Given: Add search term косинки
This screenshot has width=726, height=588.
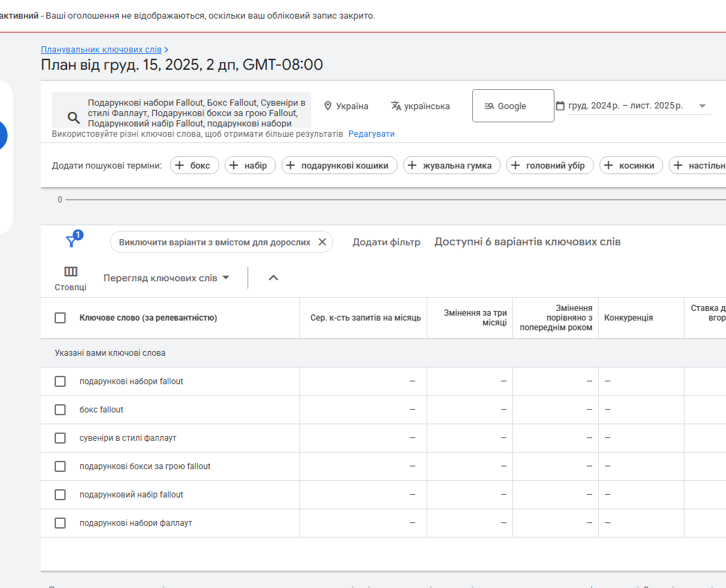Looking at the screenshot, I should click(631, 165).
